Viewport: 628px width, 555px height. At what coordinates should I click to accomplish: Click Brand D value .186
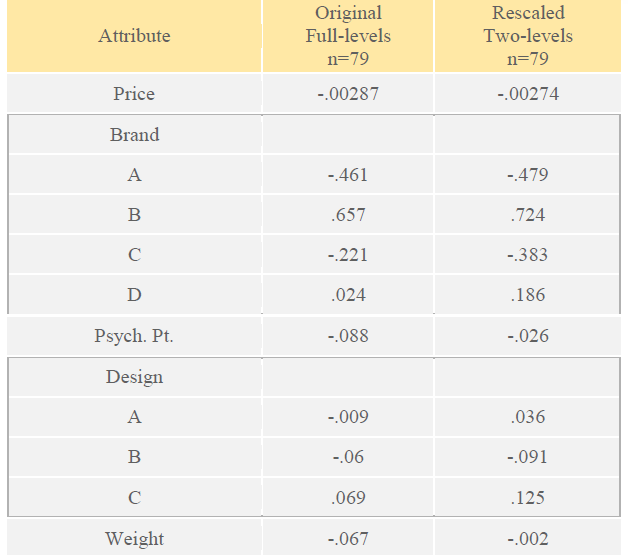[528, 295]
